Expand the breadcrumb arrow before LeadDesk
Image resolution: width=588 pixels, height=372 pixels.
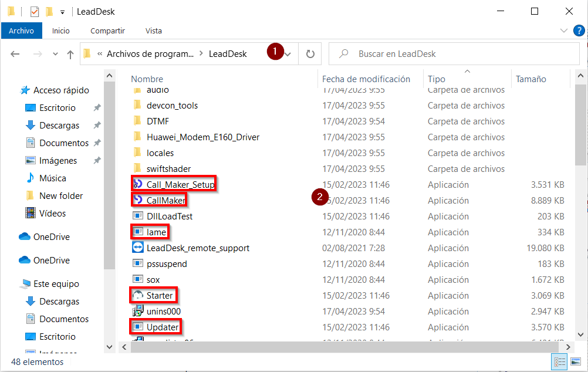click(201, 53)
